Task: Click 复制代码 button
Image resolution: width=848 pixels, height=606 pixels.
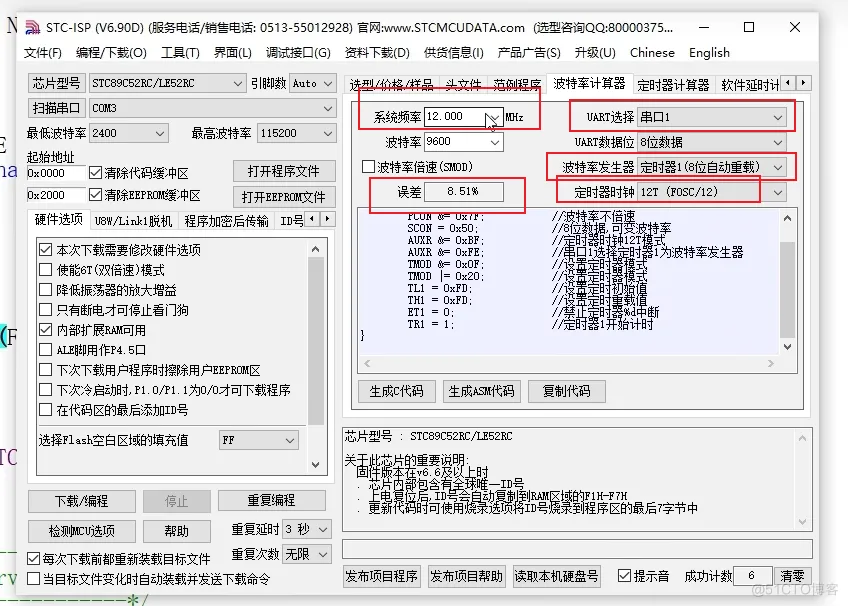Action: tap(566, 391)
